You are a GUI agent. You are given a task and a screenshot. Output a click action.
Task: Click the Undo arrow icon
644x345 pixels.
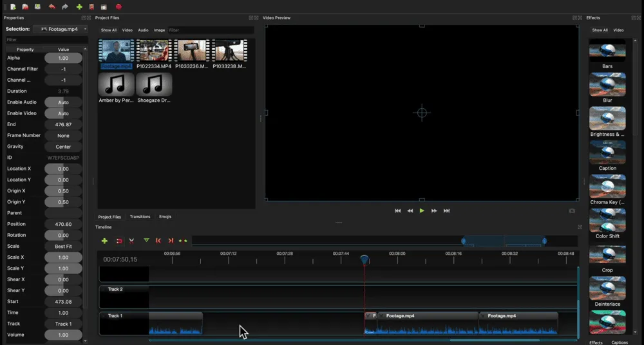coord(52,6)
